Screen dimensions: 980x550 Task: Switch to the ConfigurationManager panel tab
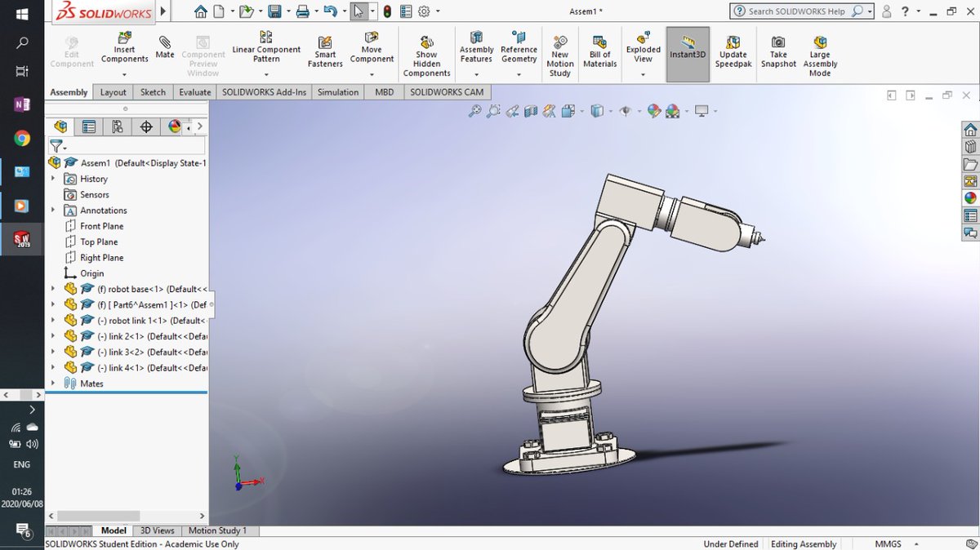pyautogui.click(x=117, y=126)
